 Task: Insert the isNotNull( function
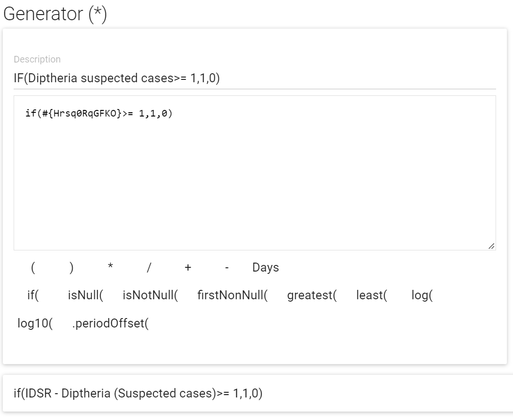(x=150, y=295)
